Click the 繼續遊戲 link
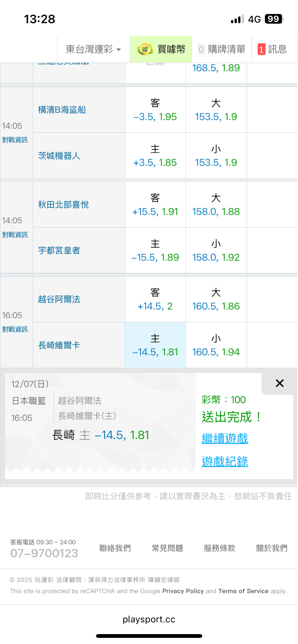Screen dimensions: 298x644 pos(225,438)
